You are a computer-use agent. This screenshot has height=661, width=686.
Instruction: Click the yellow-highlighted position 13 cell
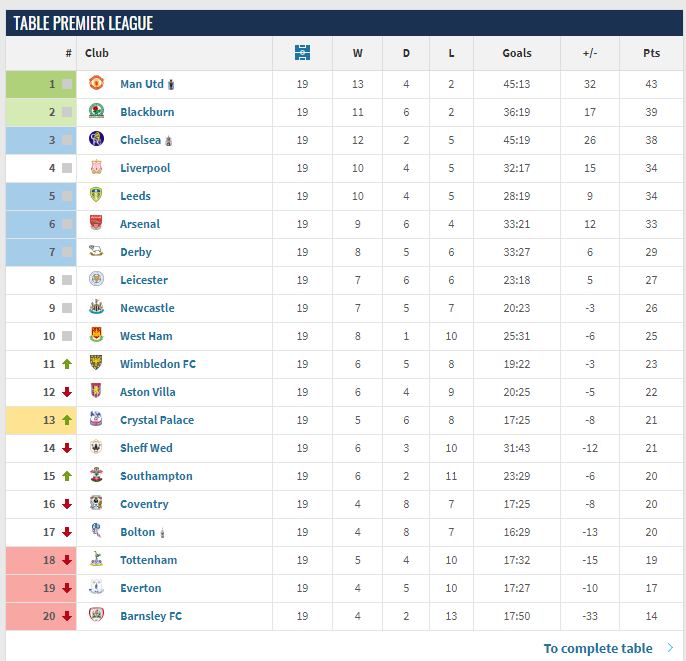click(41, 420)
